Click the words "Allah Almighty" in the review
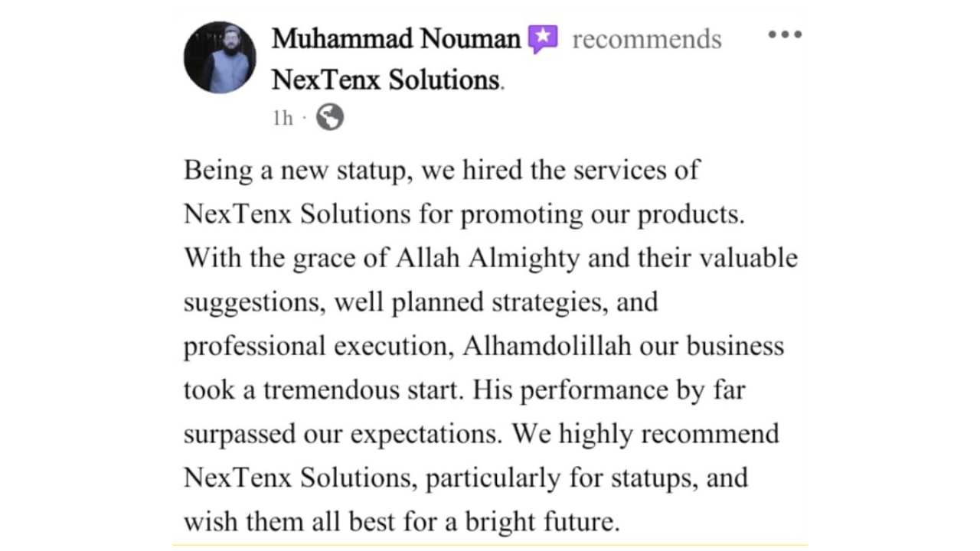 (488, 259)
